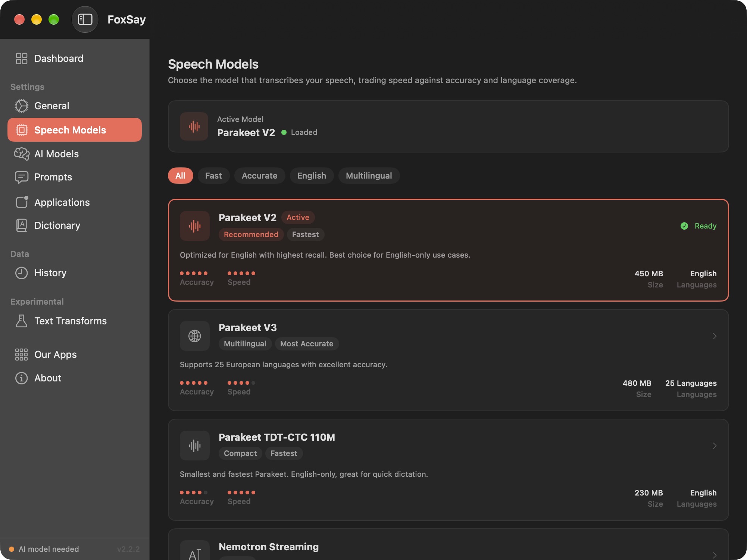Click Parakeet TDT-CTC 110M waveform icon

click(195, 446)
